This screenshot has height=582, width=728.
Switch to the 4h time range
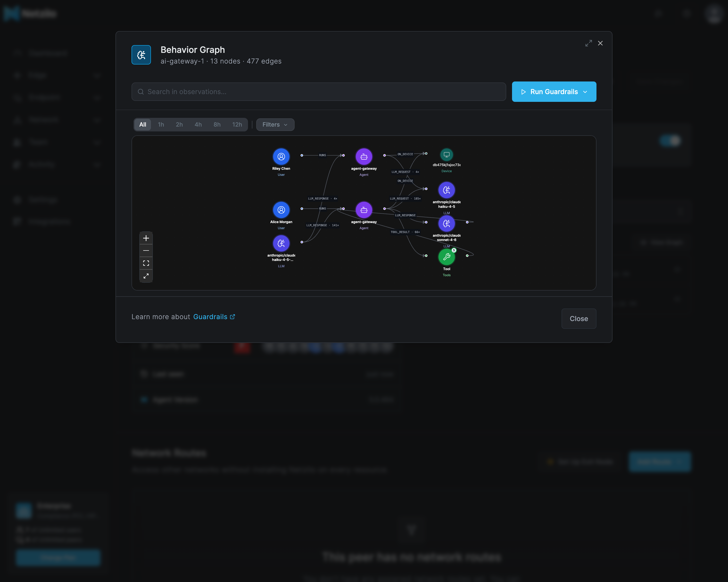198,124
